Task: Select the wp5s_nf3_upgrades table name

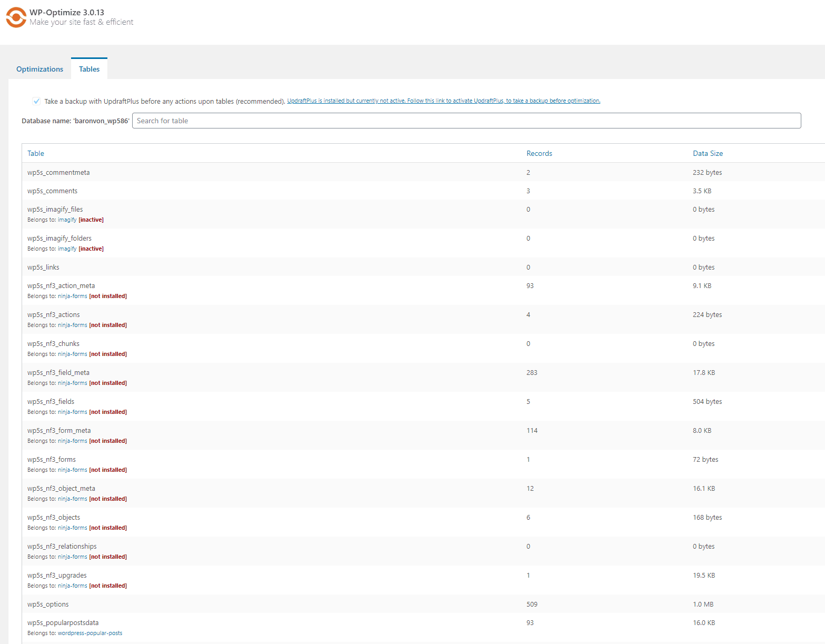Action: click(x=57, y=575)
